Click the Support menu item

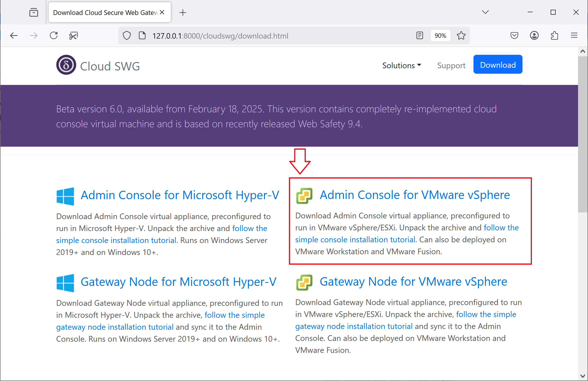coord(452,65)
